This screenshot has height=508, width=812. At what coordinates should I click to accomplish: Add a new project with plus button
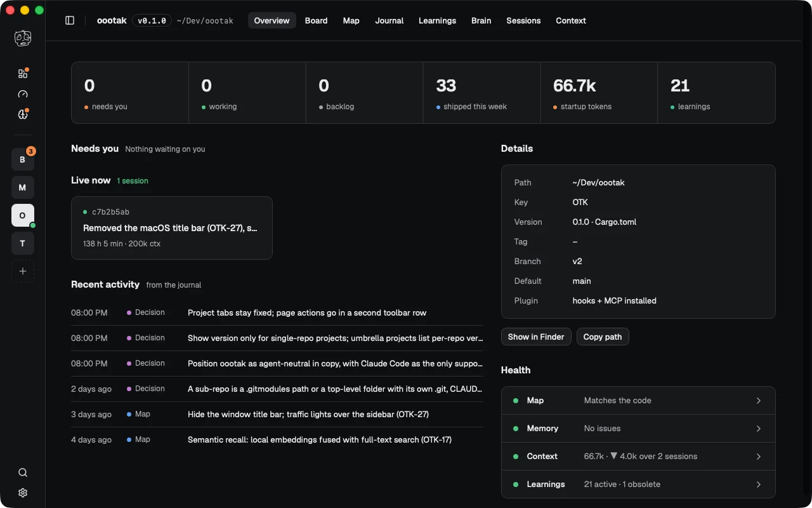(x=23, y=271)
